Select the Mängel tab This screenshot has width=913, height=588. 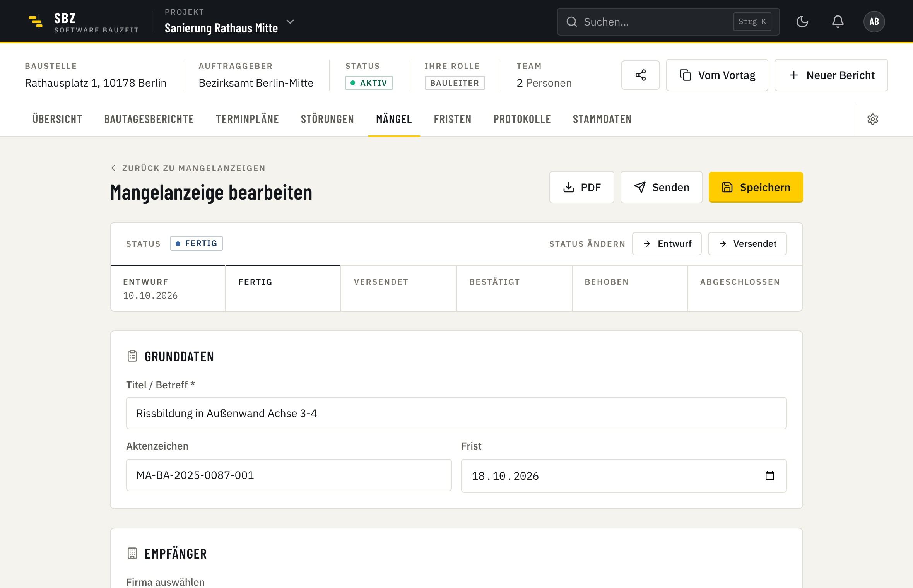coord(394,119)
